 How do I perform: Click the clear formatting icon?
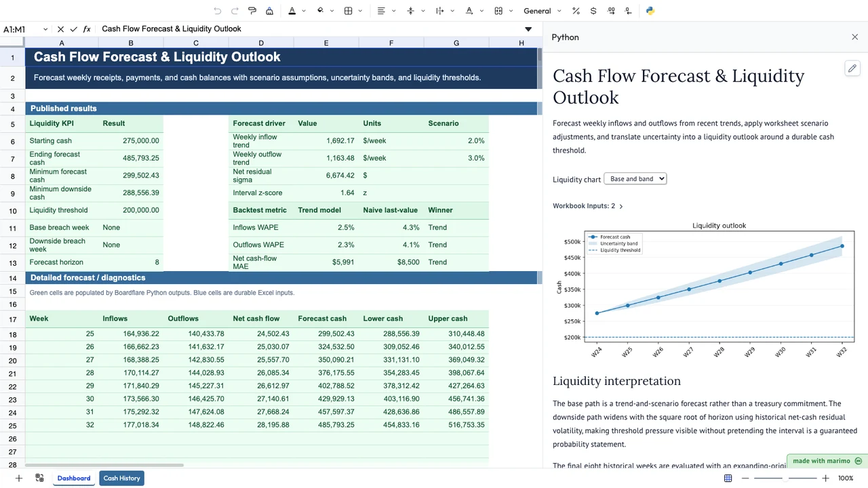(270, 11)
